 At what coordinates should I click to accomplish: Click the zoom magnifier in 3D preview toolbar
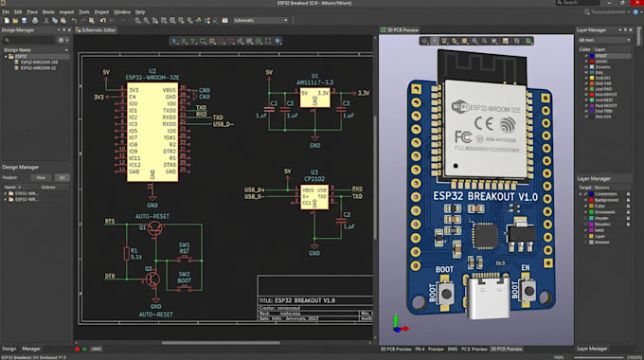(x=475, y=41)
